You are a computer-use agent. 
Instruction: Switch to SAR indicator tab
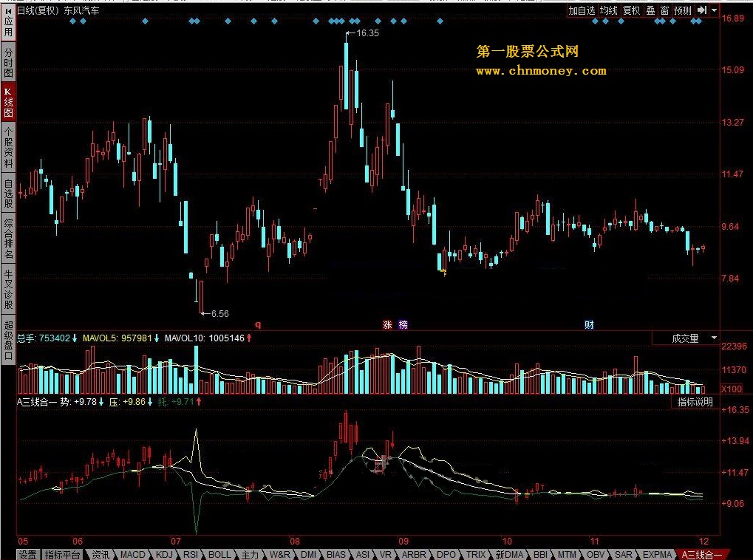tap(624, 555)
